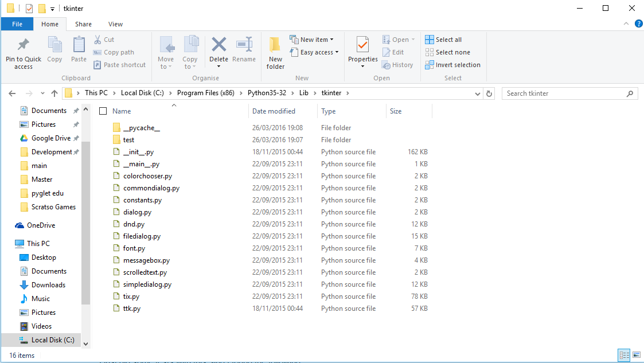Go back with the left arrow

pos(12,93)
